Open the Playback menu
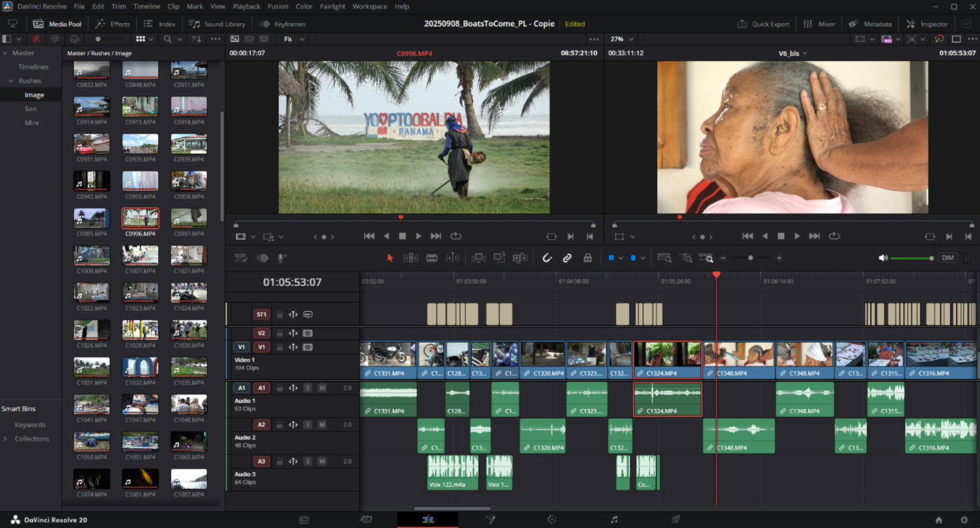The height and width of the screenshot is (528, 980). [x=246, y=7]
